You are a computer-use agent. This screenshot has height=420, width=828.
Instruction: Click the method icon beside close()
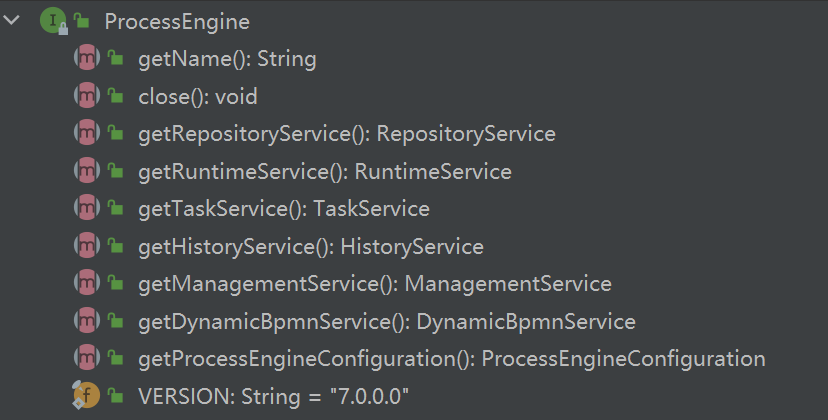(87, 96)
